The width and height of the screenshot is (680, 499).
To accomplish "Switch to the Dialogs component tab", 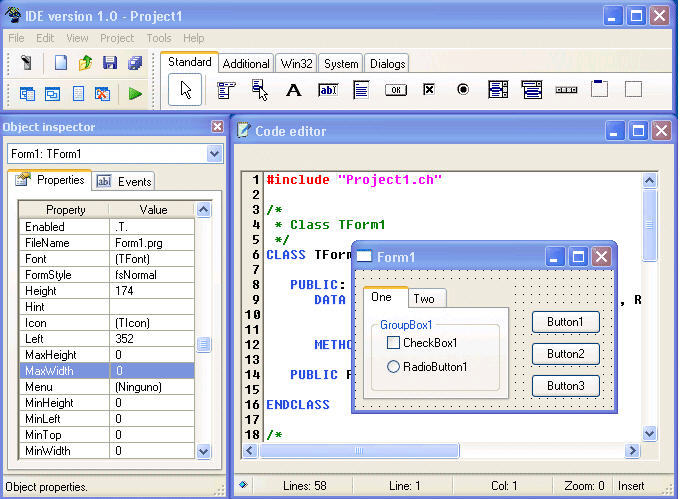I will (387, 64).
